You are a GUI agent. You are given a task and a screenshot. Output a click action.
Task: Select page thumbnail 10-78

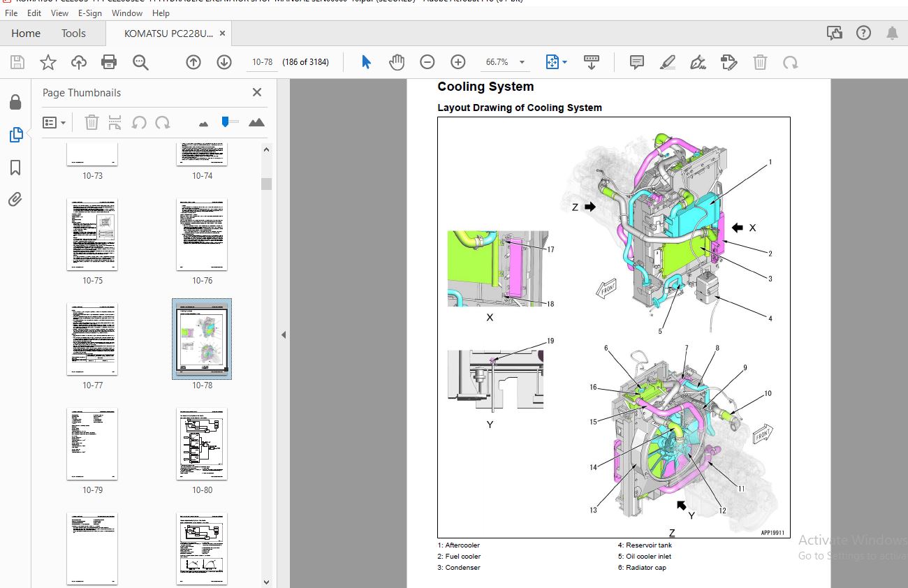click(x=202, y=339)
